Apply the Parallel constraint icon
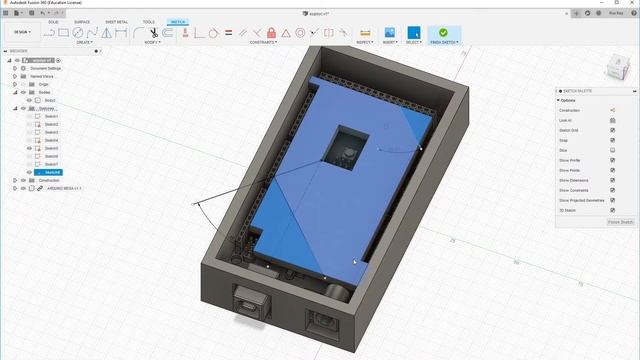The width and height of the screenshot is (640, 360). [243, 33]
